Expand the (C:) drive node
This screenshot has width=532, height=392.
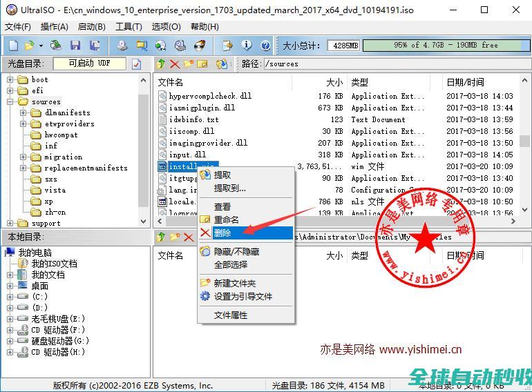(10, 297)
